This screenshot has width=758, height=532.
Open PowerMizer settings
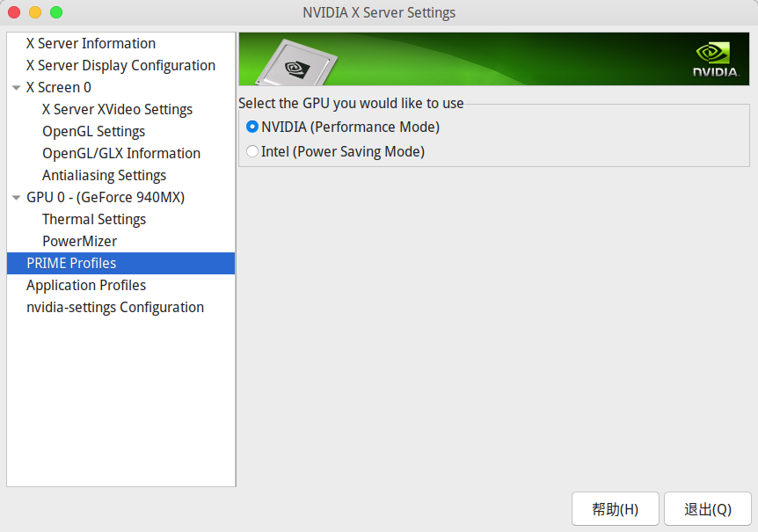point(79,241)
